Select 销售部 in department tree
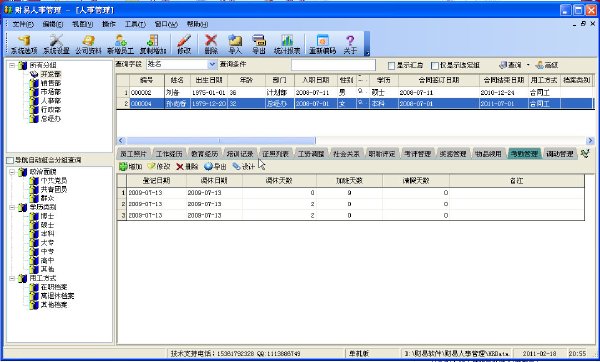 51,83
